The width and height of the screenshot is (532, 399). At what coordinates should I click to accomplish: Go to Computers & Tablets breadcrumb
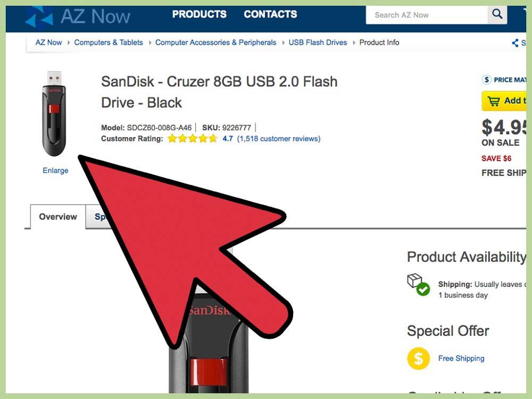(x=109, y=43)
